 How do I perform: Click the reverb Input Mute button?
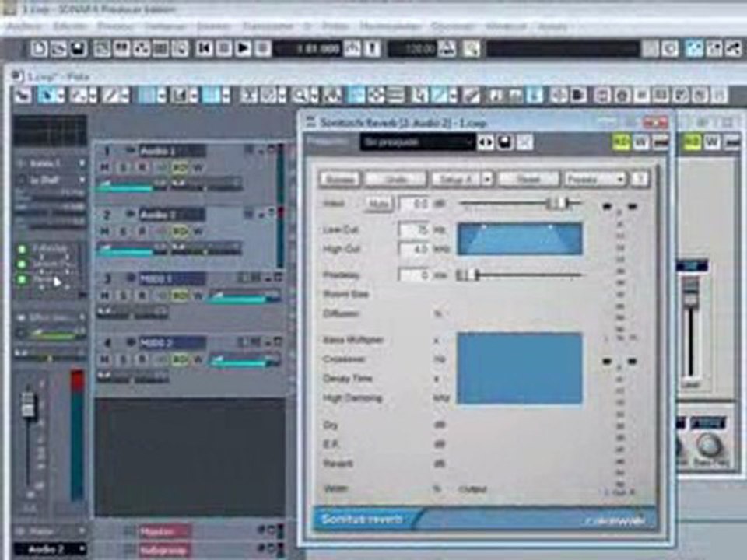pos(379,204)
